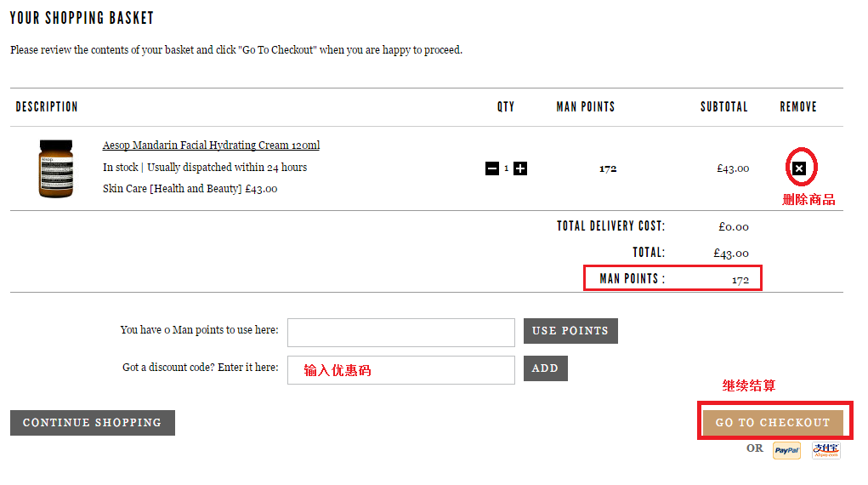Increase quantity with the plus icon
This screenshot has height=485, width=868.
coord(520,168)
